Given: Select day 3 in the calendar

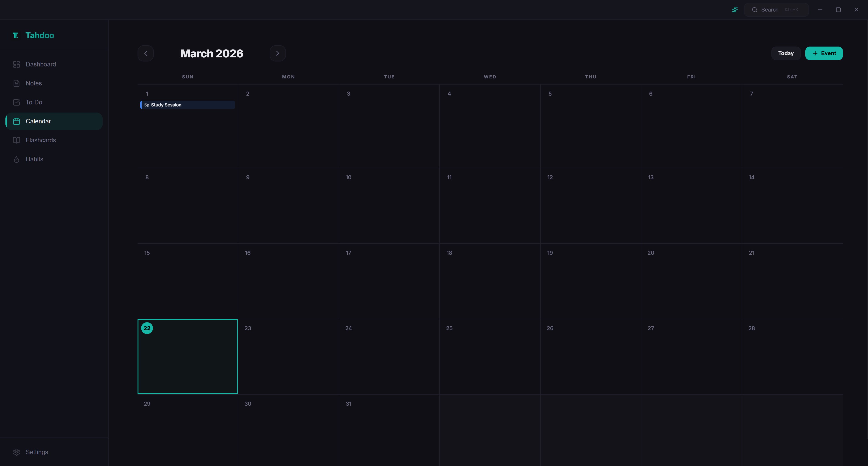Looking at the screenshot, I should point(389,126).
